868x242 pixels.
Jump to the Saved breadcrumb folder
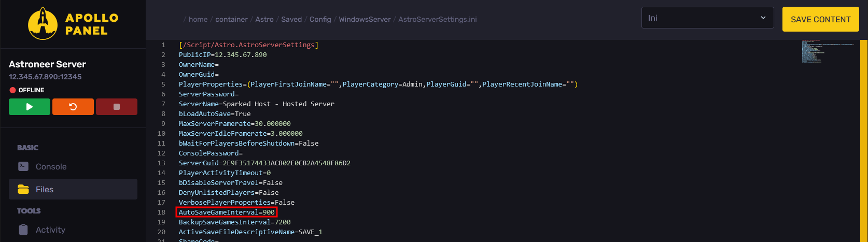point(291,19)
